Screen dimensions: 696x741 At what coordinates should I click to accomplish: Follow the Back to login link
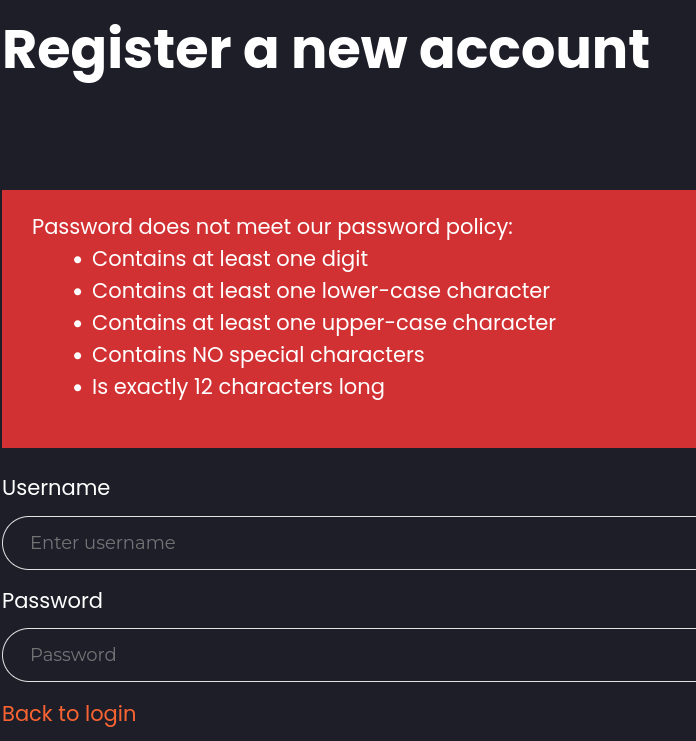pos(69,714)
